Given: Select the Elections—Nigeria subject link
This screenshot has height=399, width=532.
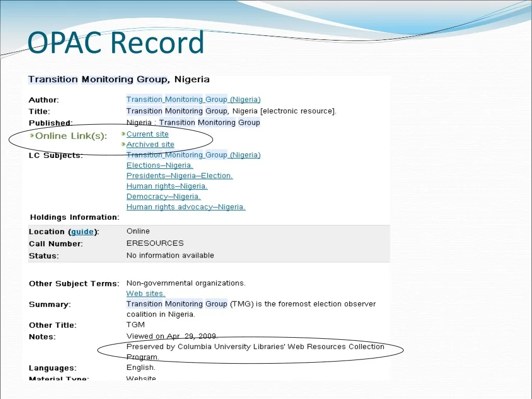Looking at the screenshot, I should pyautogui.click(x=159, y=165).
